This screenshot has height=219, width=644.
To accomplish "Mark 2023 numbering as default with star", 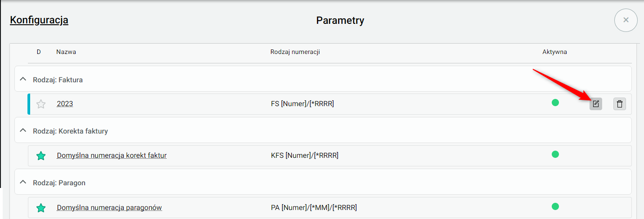I will tap(41, 104).
